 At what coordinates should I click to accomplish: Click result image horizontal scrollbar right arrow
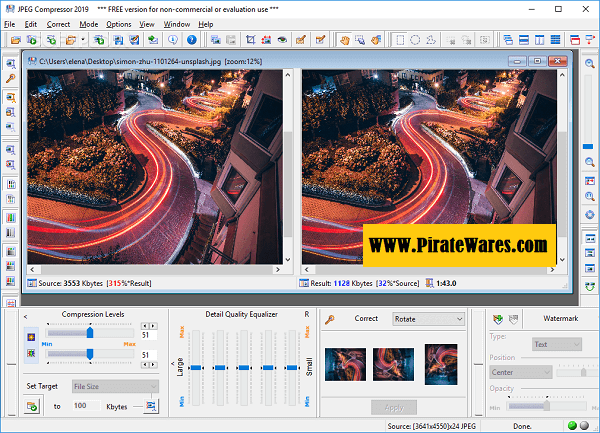tap(552, 270)
